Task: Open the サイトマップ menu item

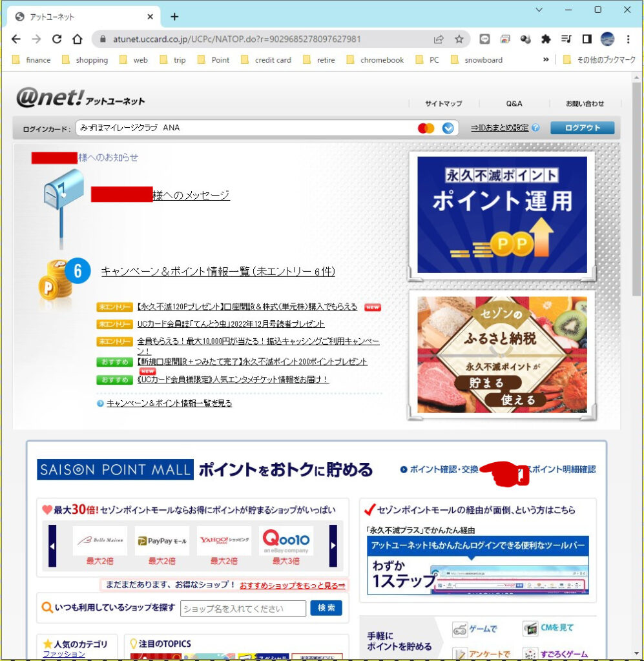Action: click(443, 103)
